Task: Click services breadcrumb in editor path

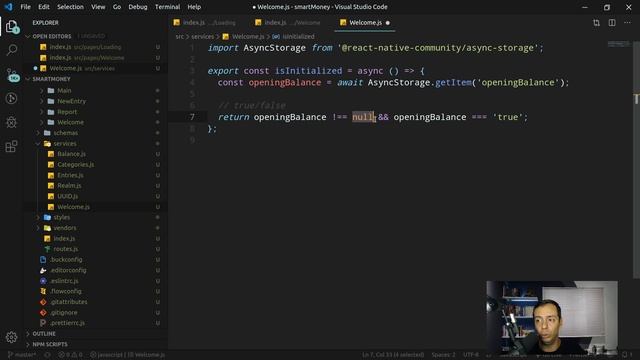Action: [202, 37]
